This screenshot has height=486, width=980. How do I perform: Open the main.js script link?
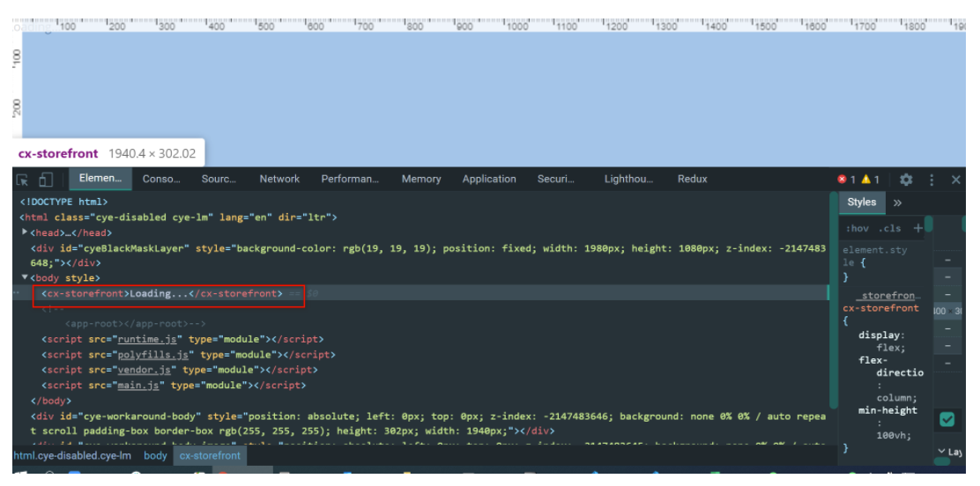[138, 386]
